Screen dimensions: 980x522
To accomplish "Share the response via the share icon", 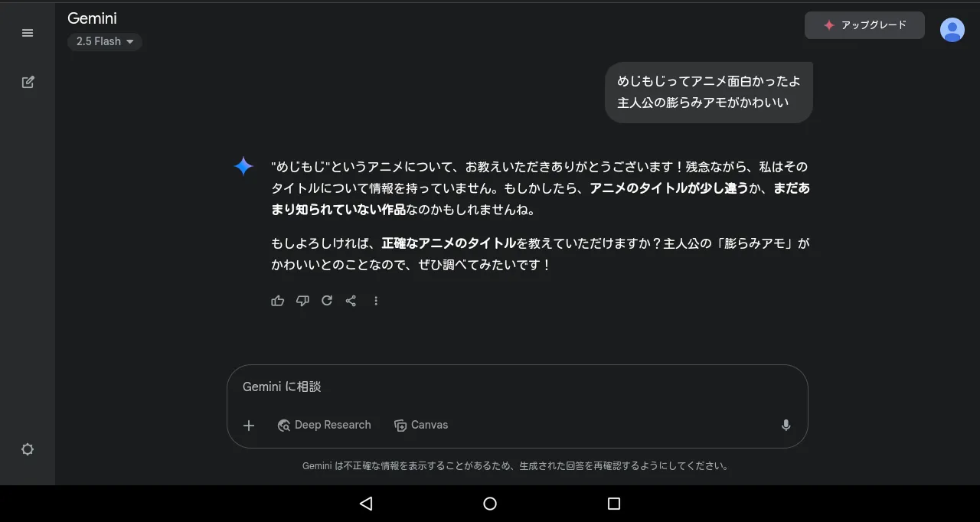I will pyautogui.click(x=351, y=301).
